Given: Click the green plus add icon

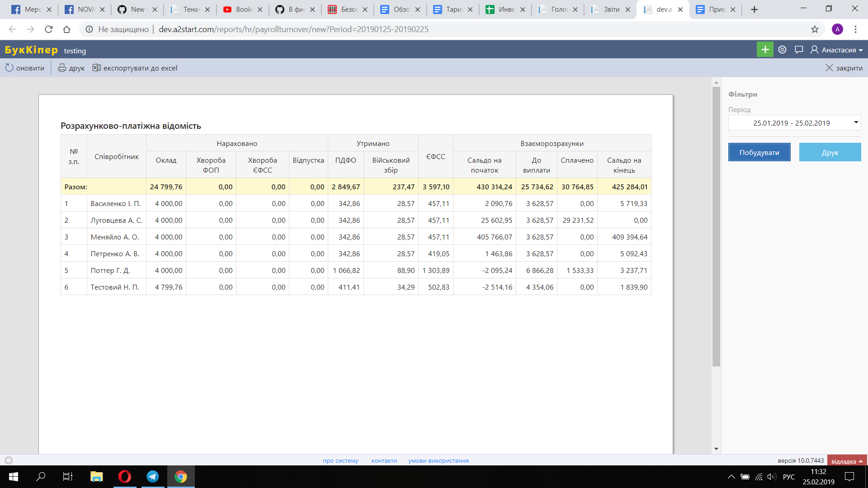Looking at the screenshot, I should [765, 50].
